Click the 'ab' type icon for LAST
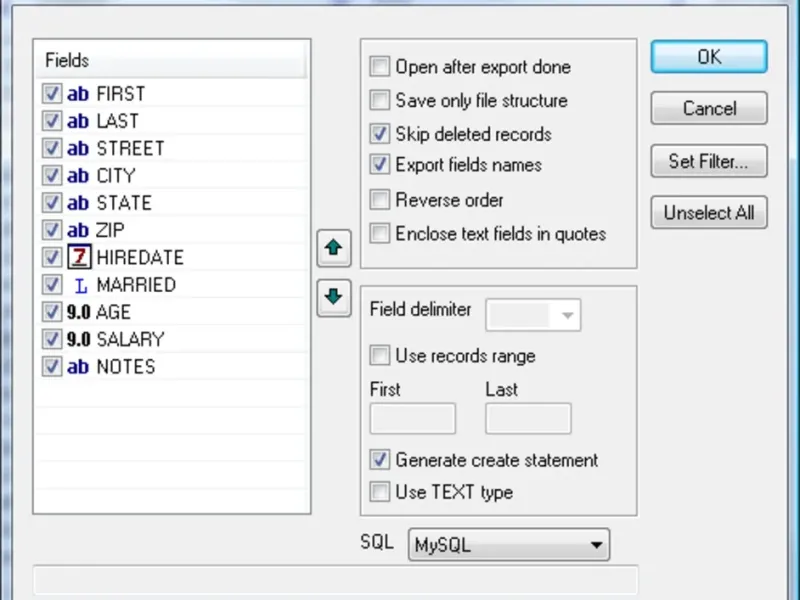800x600 pixels. click(x=78, y=121)
